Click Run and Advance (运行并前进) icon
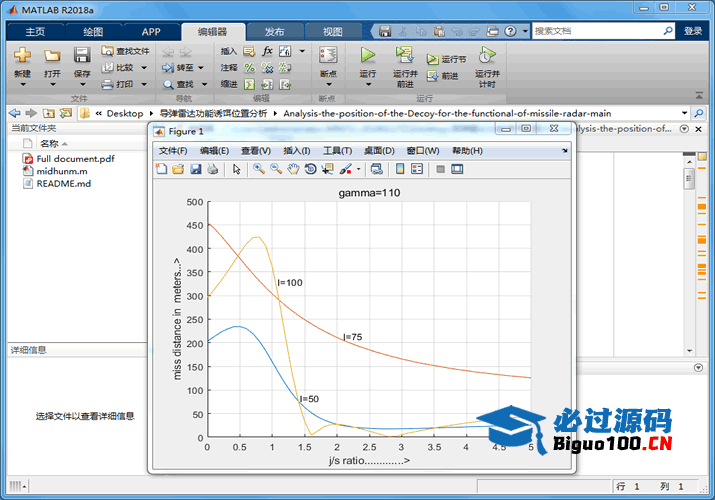The width and height of the screenshot is (715, 500). tap(404, 55)
